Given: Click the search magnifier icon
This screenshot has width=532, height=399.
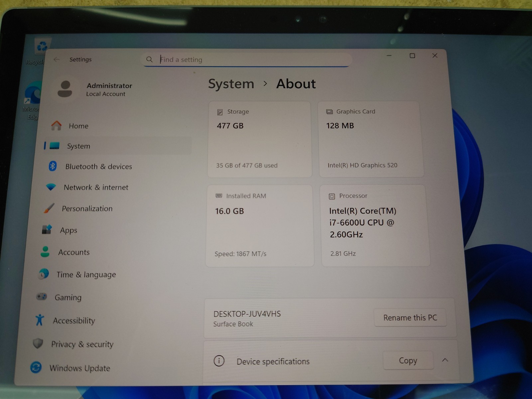Looking at the screenshot, I should 149,59.
